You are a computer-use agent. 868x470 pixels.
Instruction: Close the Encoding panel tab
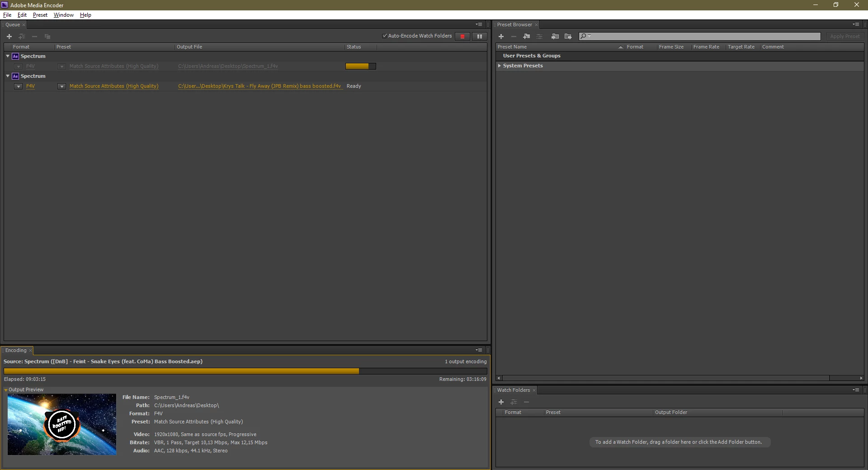31,351
